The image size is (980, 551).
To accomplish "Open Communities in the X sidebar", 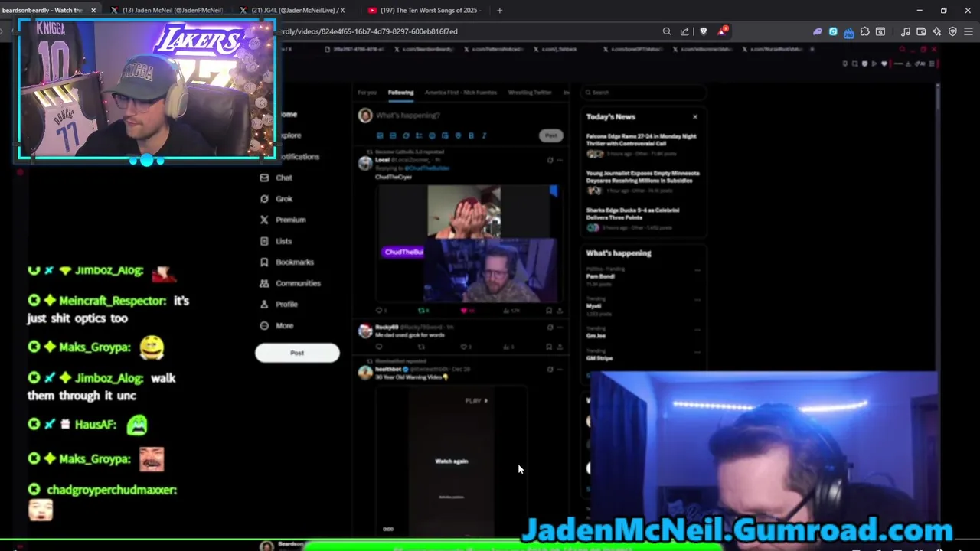I will 290,283.
